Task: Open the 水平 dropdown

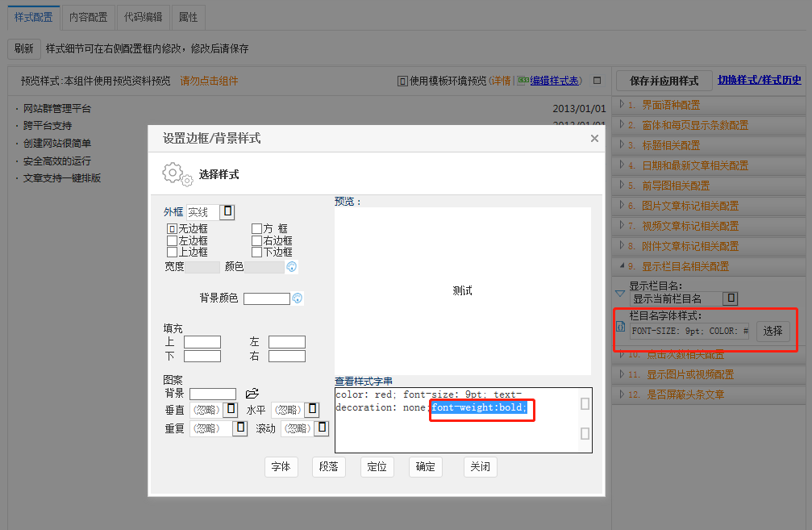Action: point(312,409)
